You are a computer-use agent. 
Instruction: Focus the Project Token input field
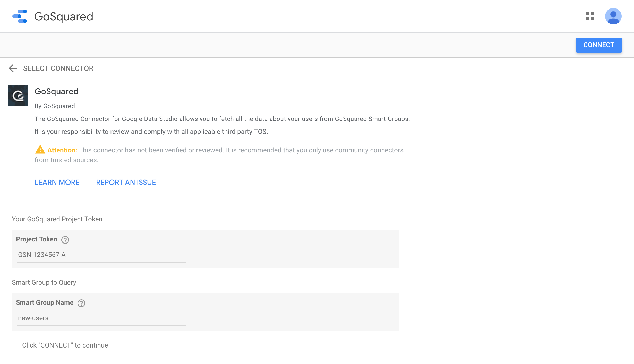point(101,255)
